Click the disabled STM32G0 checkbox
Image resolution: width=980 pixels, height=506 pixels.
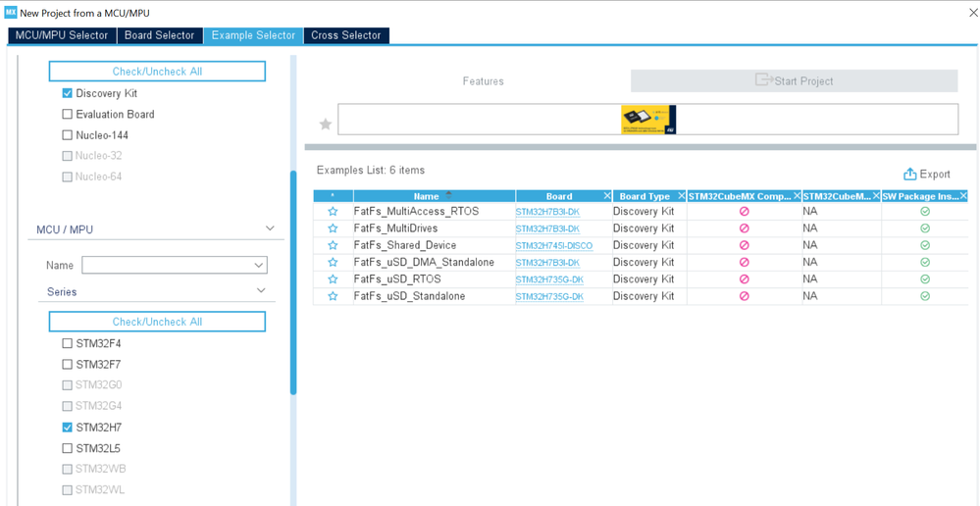[x=68, y=384]
